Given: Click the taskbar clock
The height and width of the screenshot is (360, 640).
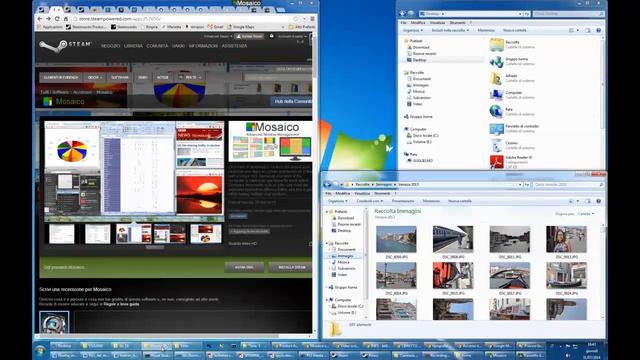Looking at the screenshot, I should click(x=592, y=350).
